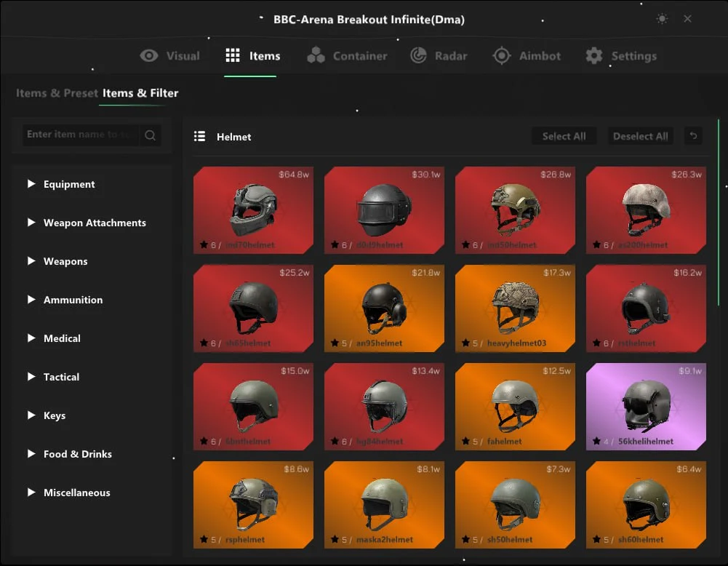728x566 pixels.
Task: Select the an95helmet card
Action: point(385,308)
